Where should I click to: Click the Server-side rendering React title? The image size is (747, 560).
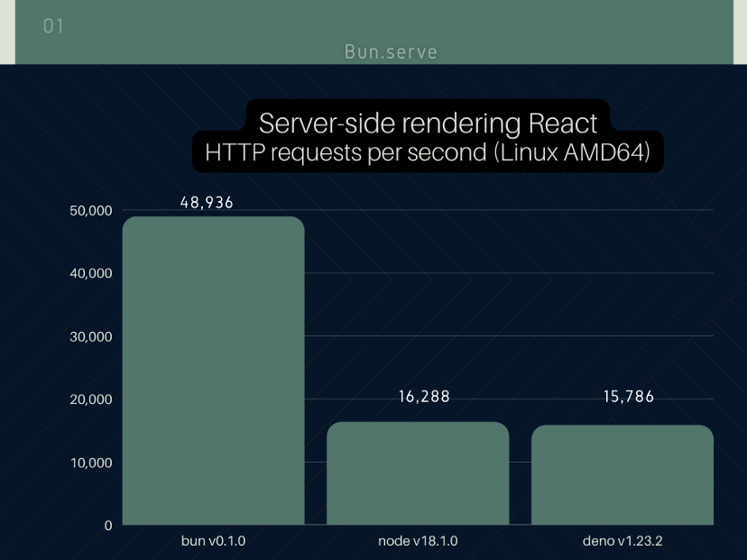[428, 124]
